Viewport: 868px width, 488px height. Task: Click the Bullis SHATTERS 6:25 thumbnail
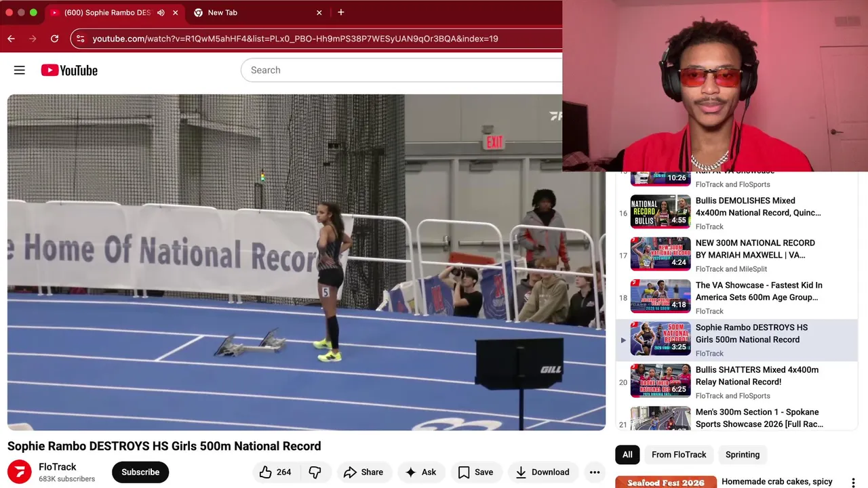(660, 381)
